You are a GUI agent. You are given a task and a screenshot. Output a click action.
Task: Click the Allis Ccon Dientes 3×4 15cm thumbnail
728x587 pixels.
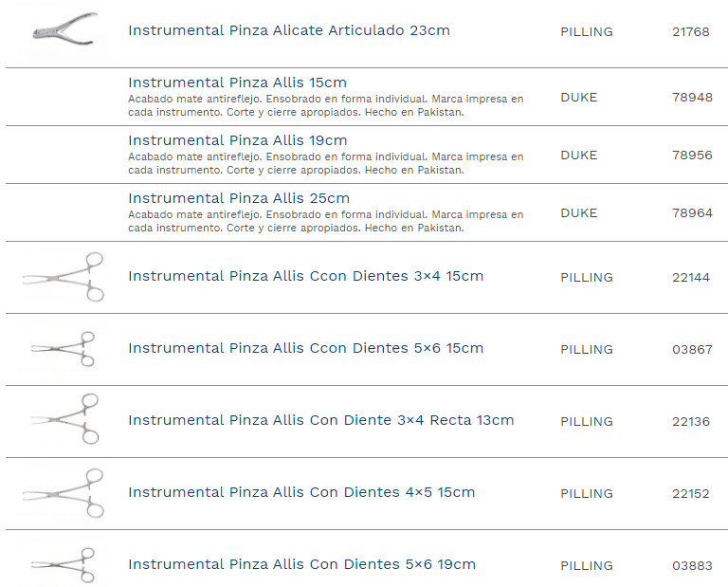64,277
